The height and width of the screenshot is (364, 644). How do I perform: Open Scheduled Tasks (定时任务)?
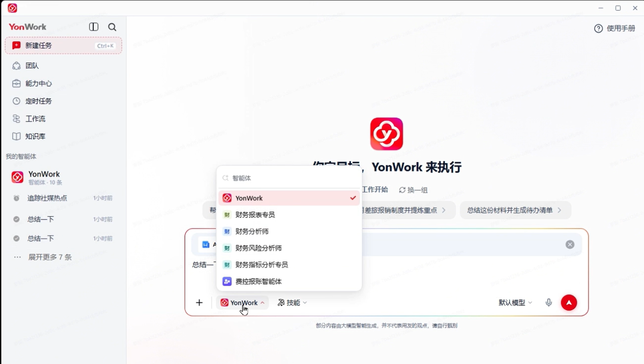[x=63, y=101]
